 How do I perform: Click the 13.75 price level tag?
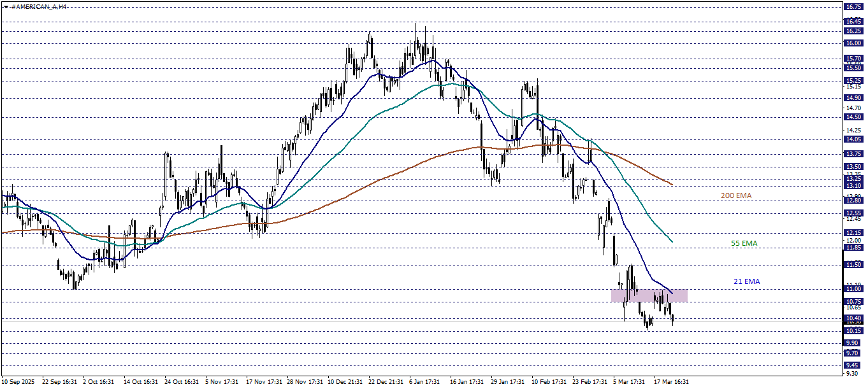853,154
